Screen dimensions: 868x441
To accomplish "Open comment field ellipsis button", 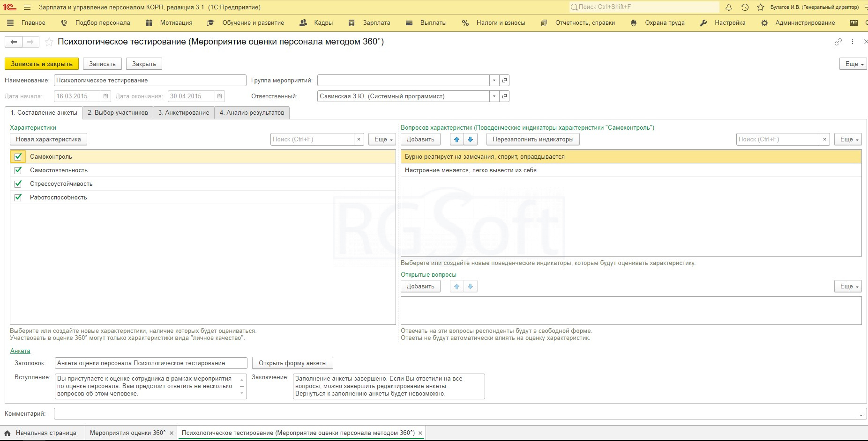I will [x=861, y=414].
